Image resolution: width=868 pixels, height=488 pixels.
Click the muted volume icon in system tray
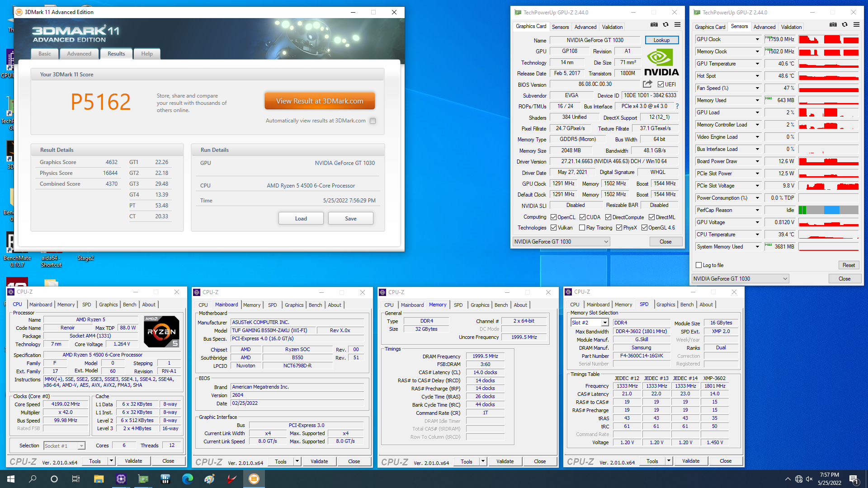809,479
